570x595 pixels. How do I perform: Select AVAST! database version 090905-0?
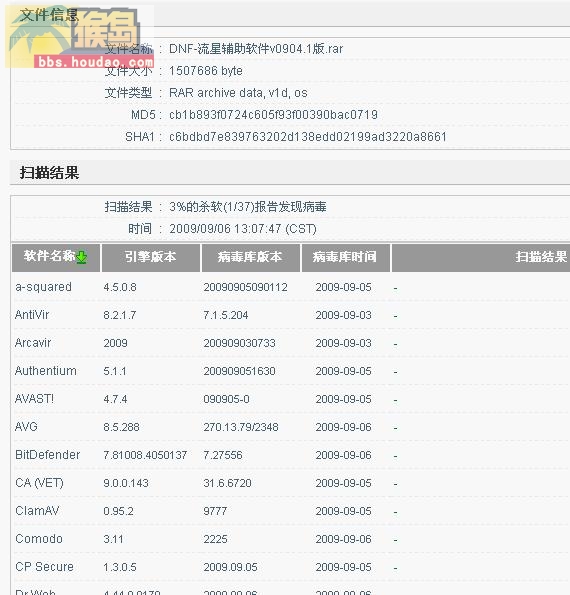[x=227, y=399]
